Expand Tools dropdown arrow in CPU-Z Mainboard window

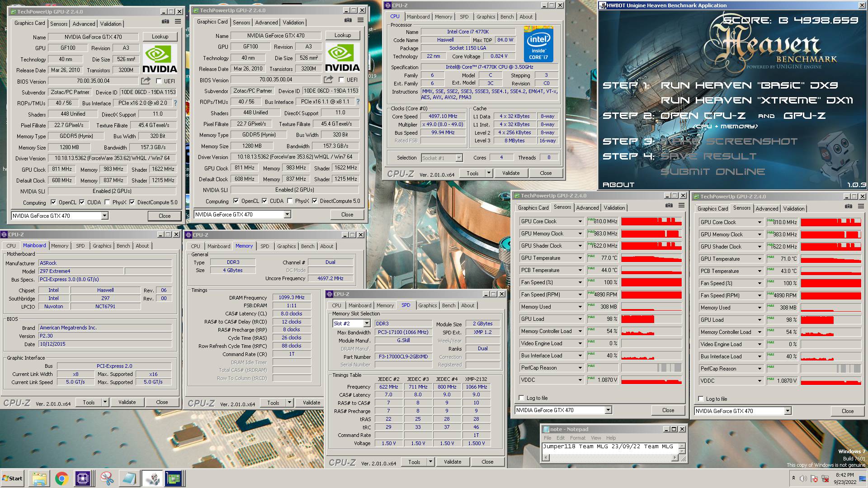coord(105,402)
